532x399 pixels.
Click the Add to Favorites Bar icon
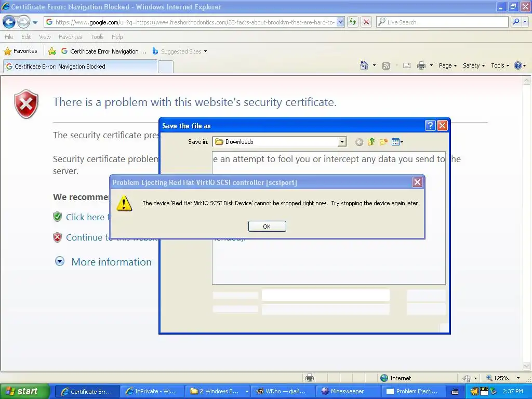[52, 51]
